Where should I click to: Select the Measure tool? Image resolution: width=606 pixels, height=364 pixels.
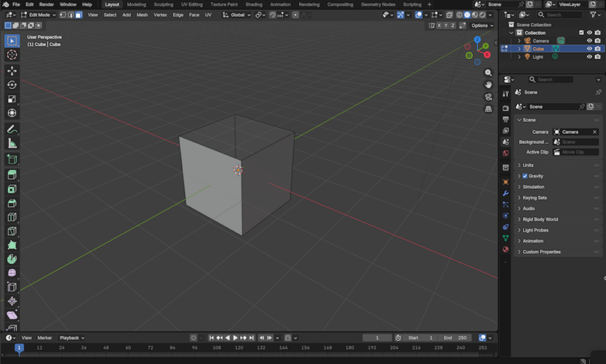12,143
